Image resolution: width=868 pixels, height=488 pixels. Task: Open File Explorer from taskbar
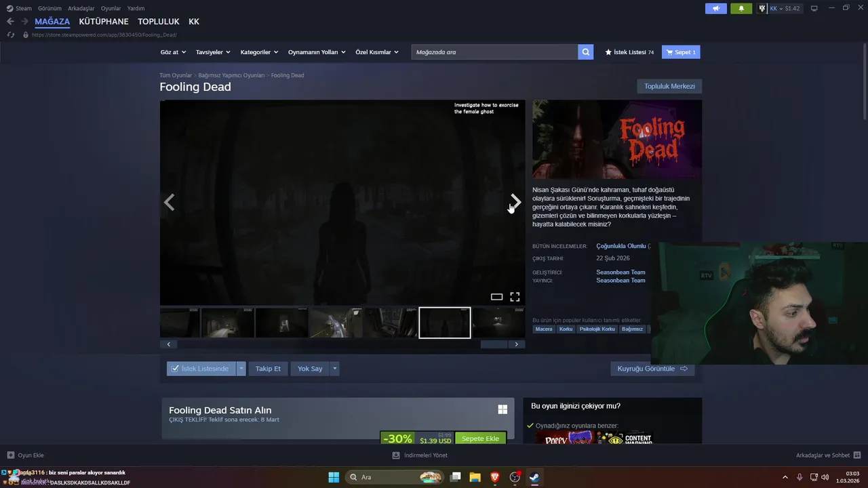(475, 477)
